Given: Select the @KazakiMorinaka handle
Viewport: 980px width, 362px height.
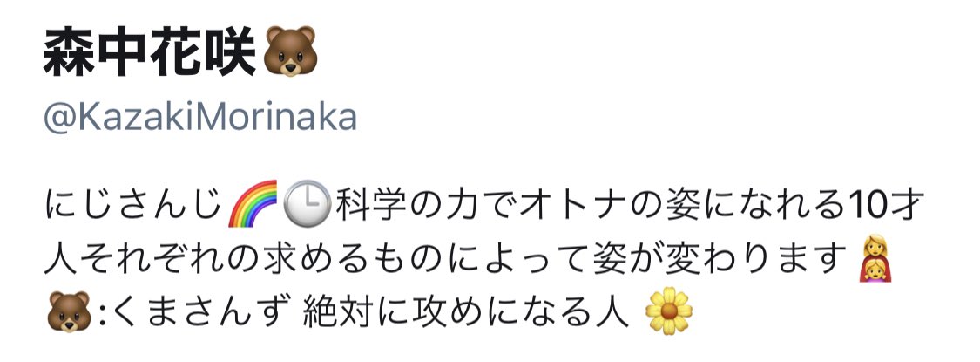Looking at the screenshot, I should [200, 117].
